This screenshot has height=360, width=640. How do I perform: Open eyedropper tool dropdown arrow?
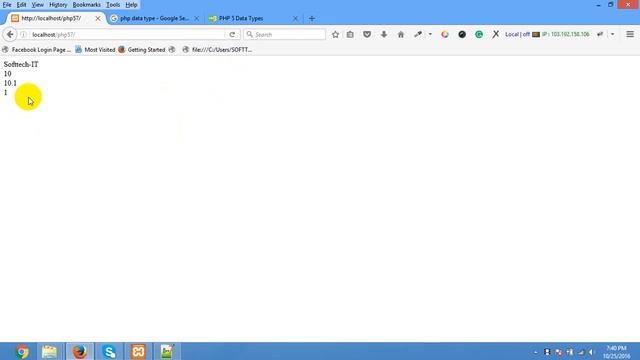tap(430, 34)
